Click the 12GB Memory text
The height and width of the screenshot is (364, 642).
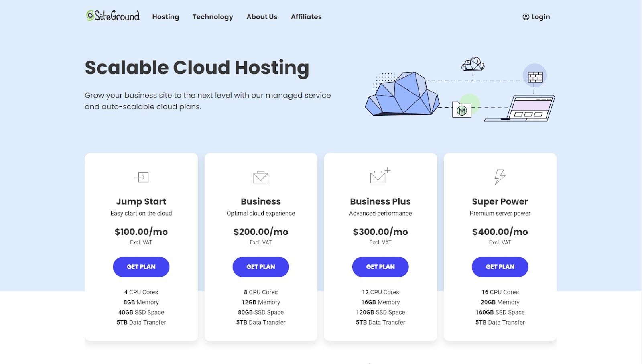click(261, 302)
